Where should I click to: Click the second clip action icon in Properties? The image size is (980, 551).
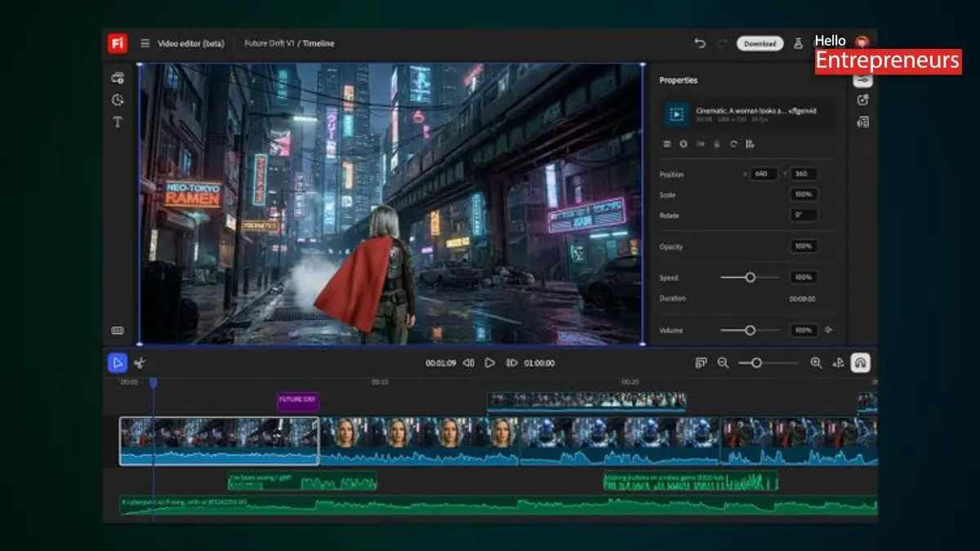(684, 144)
